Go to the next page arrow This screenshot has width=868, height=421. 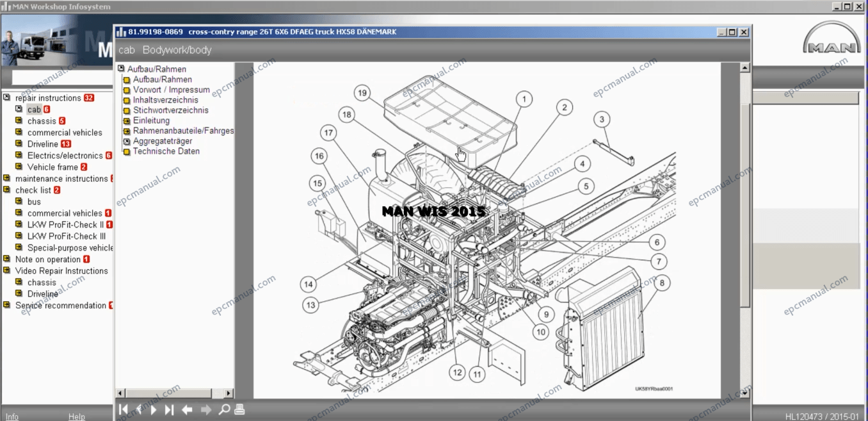click(154, 409)
